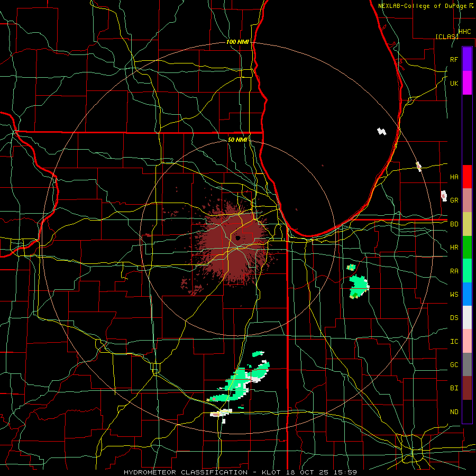Screen dimensions: 476x476
Task: Click the BI legend label text
Action: tap(454, 388)
